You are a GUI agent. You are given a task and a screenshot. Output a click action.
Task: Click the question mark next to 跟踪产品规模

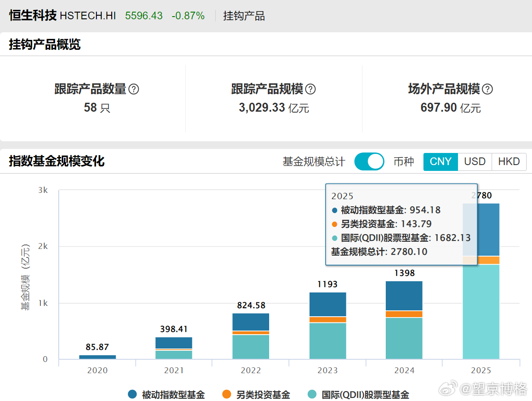(310, 89)
